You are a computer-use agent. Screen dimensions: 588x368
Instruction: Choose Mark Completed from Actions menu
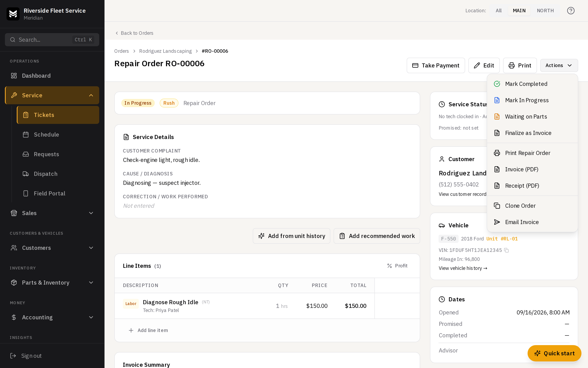532,84
